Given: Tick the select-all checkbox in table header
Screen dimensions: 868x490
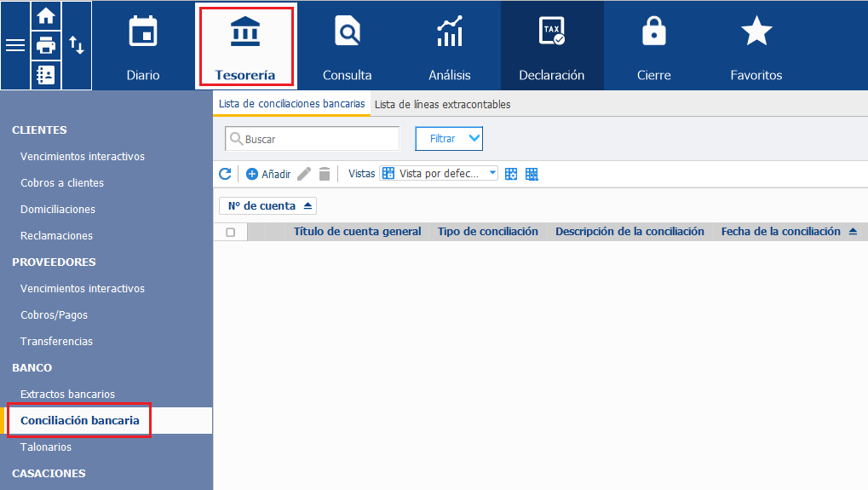Looking at the screenshot, I should (x=230, y=232).
